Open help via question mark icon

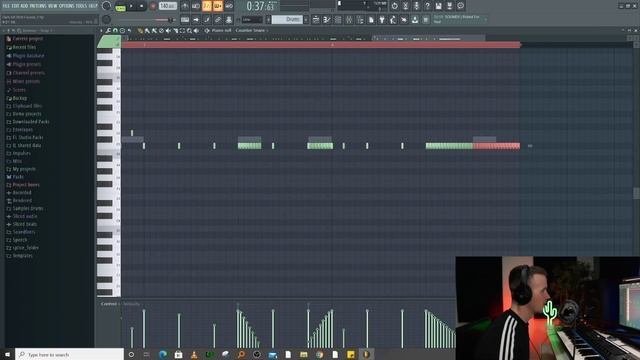point(427,6)
